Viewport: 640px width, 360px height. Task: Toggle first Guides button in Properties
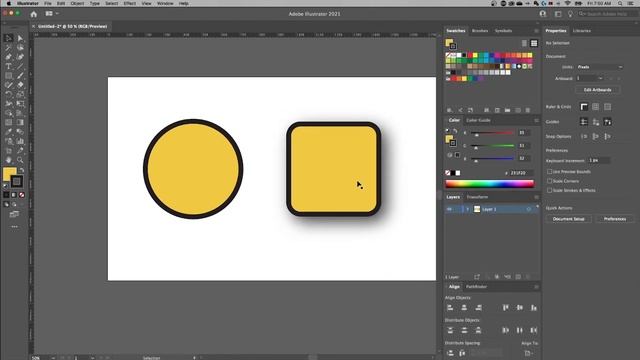(584, 122)
